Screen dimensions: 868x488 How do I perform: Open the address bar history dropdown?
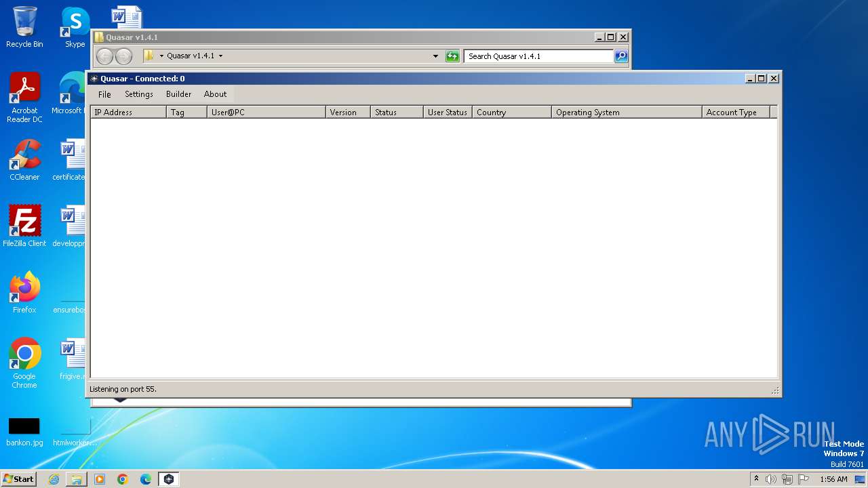tap(435, 56)
